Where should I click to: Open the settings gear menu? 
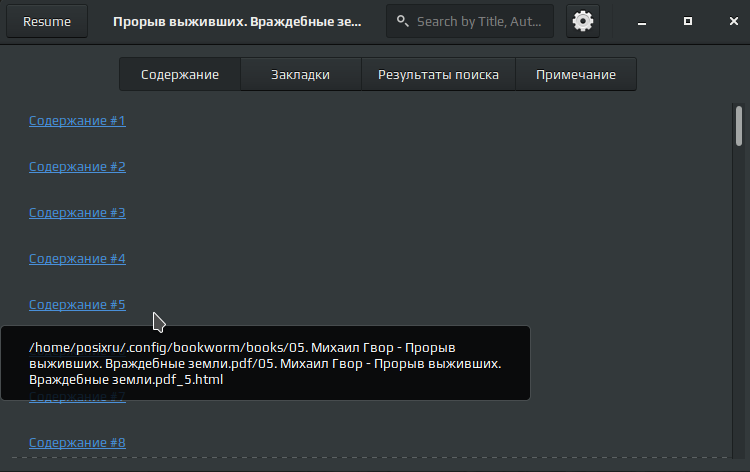(x=583, y=22)
